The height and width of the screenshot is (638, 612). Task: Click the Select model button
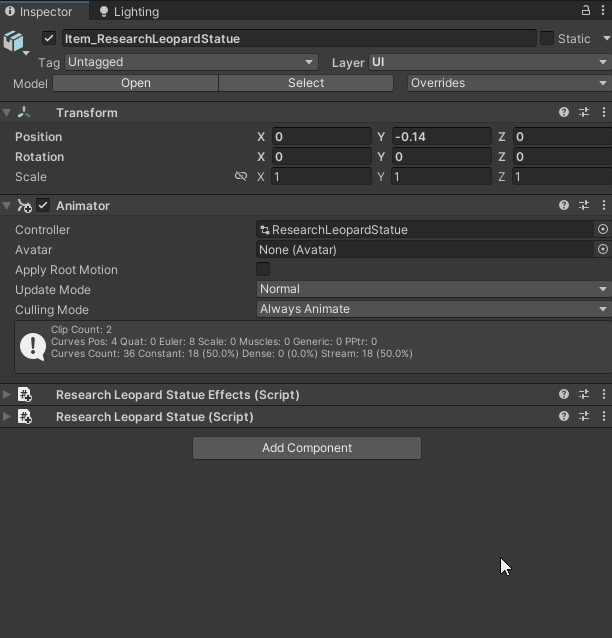(x=306, y=83)
